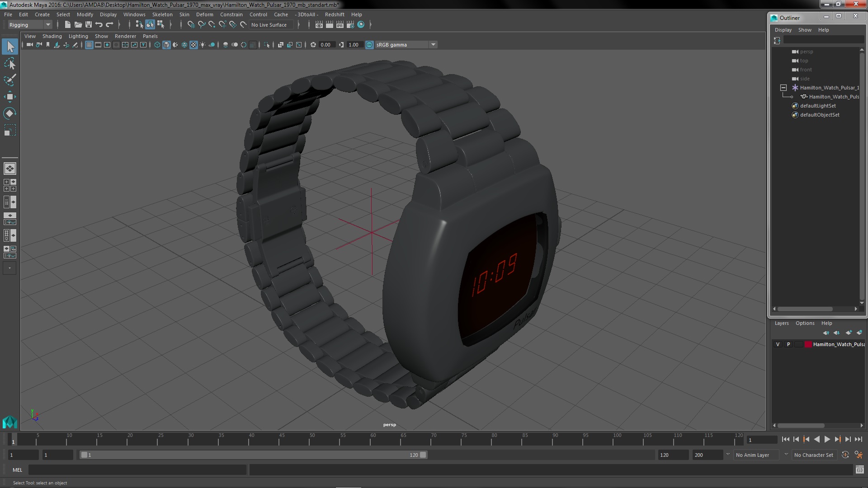Viewport: 868px width, 488px height.
Task: Redo the last action
Action: click(x=109, y=25)
